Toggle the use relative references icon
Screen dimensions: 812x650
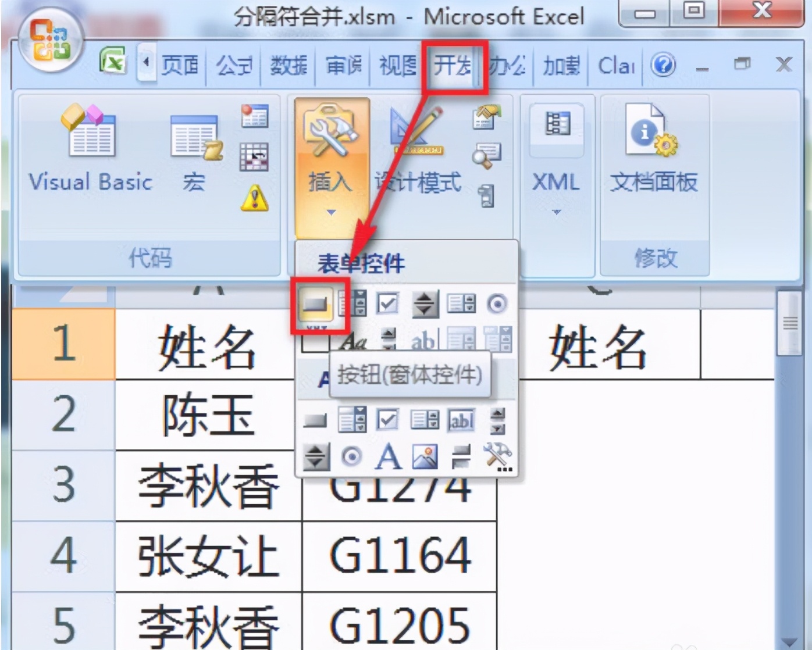255,157
